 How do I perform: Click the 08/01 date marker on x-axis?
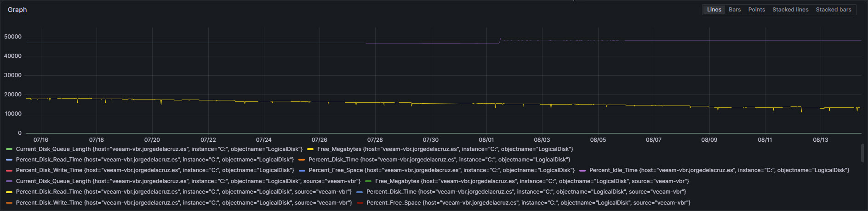tap(486, 140)
